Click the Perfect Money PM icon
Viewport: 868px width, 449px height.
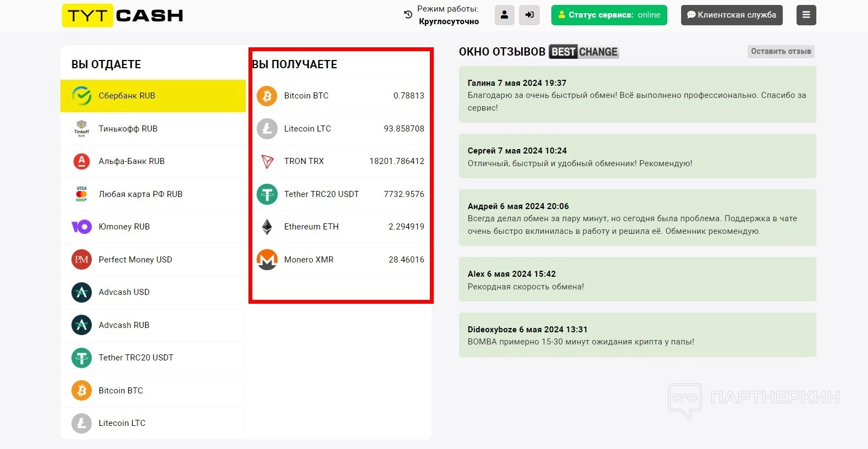coord(82,259)
